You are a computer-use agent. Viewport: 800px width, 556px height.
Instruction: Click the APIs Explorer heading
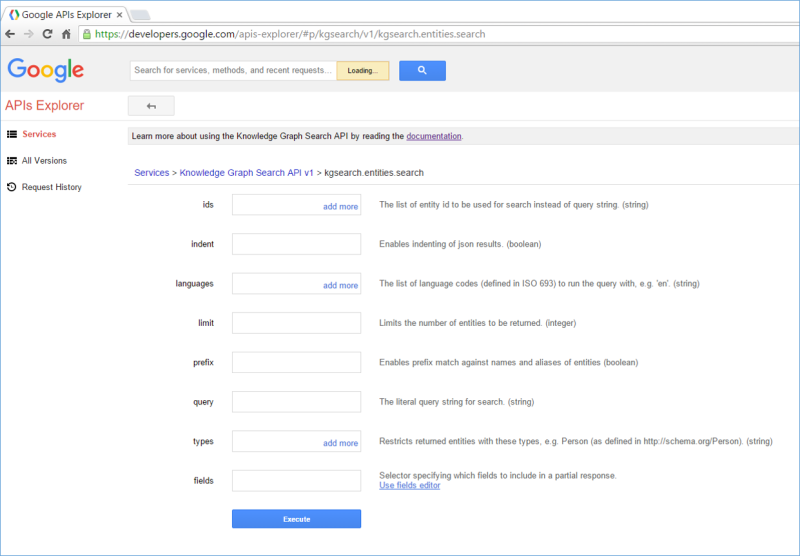(x=44, y=106)
